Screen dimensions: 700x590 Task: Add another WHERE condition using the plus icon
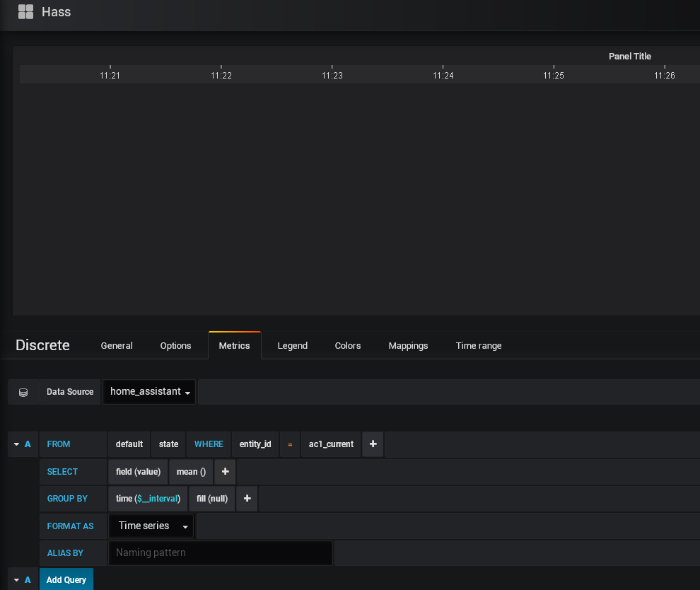point(373,444)
